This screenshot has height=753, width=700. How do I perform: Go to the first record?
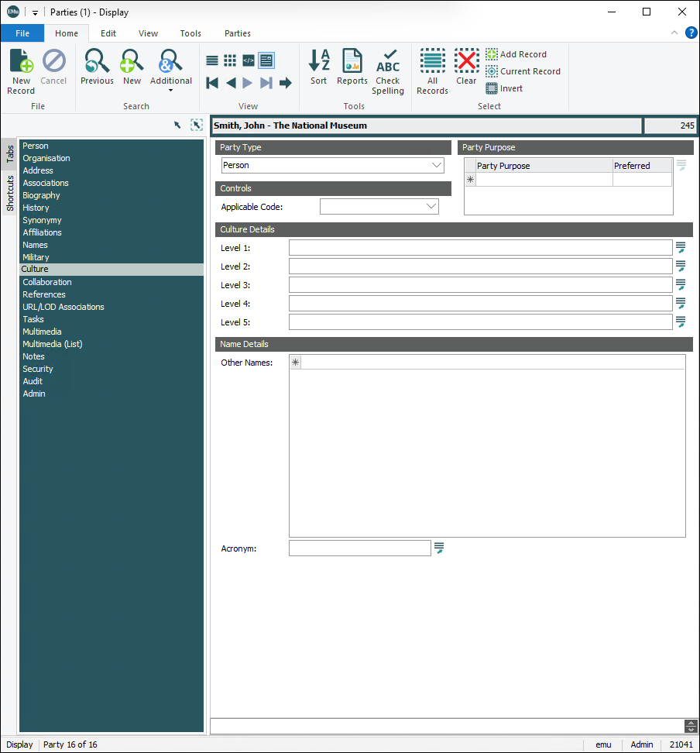(212, 83)
